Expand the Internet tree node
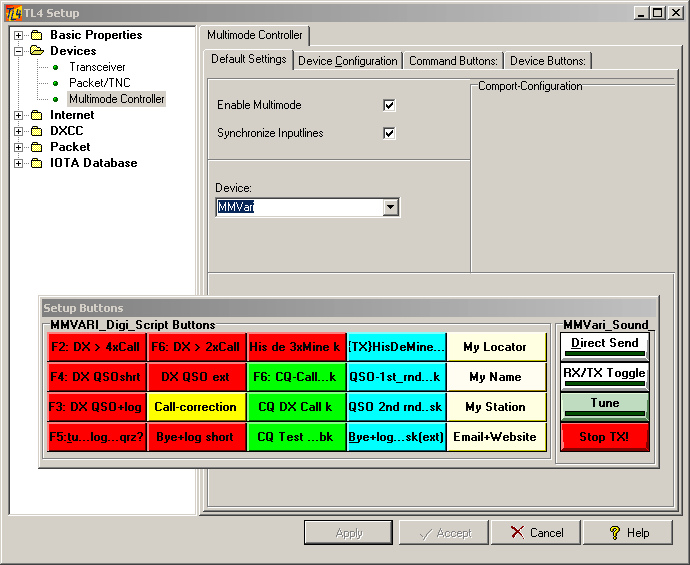690x565 pixels. pyautogui.click(x=18, y=115)
